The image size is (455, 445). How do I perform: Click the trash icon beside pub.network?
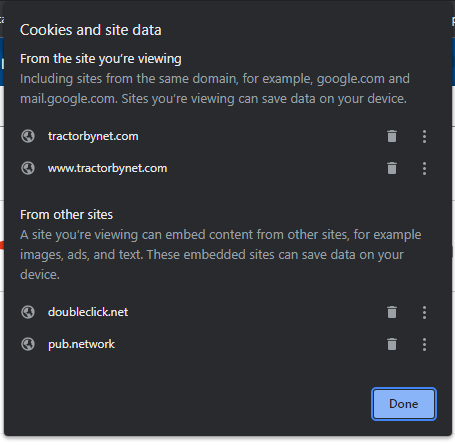(392, 344)
